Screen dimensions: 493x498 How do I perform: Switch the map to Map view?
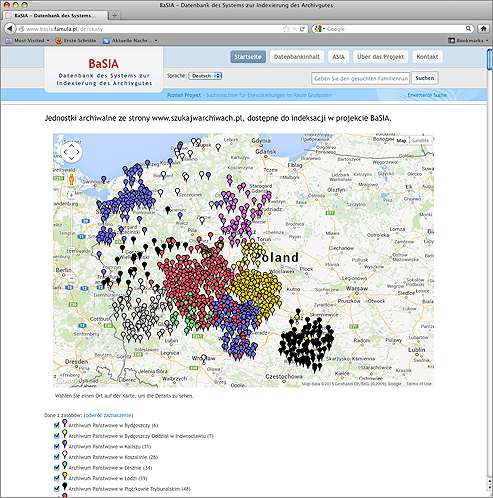401,140
